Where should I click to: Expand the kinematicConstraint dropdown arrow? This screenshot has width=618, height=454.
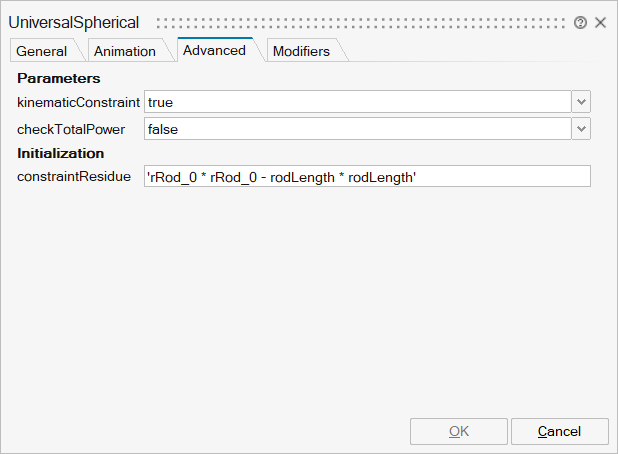pyautogui.click(x=581, y=102)
